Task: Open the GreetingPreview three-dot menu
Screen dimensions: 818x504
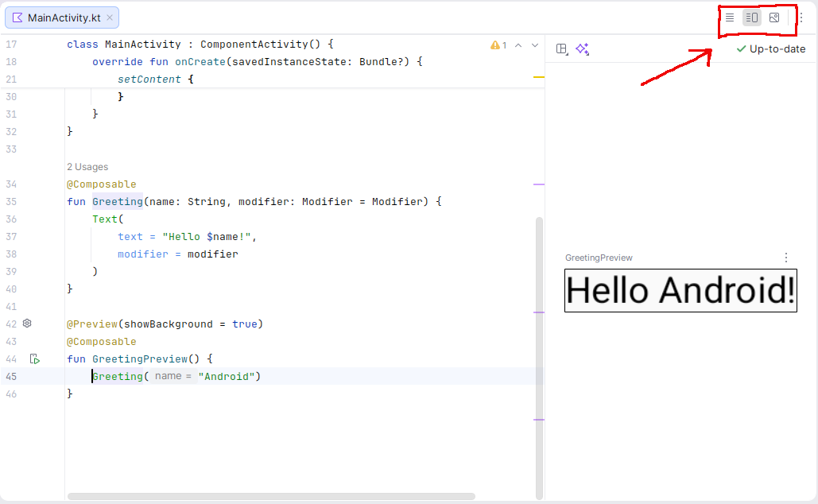Action: (786, 258)
